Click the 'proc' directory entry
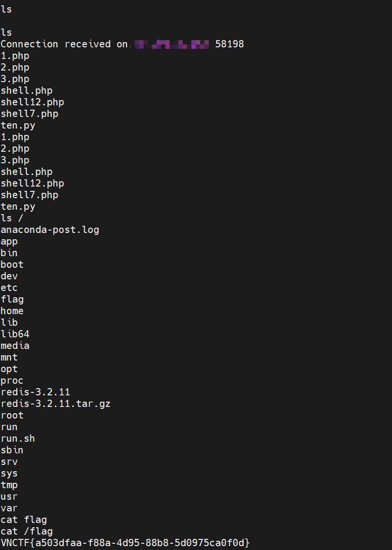Image resolution: width=392 pixels, height=550 pixels. click(12, 381)
